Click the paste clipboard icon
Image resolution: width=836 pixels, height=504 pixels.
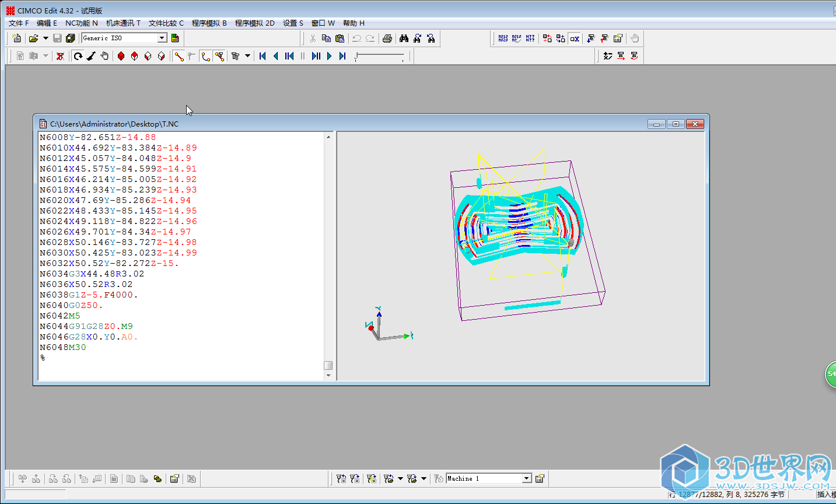point(340,38)
